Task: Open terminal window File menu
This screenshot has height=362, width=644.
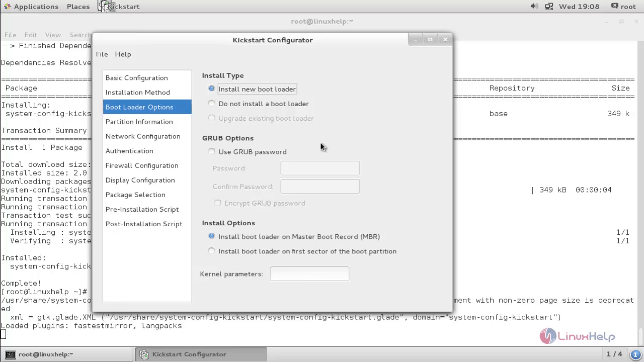Action: [x=10, y=35]
